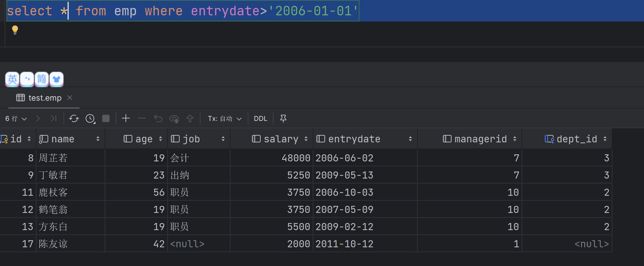Sort by the managerid column header

(x=470, y=139)
